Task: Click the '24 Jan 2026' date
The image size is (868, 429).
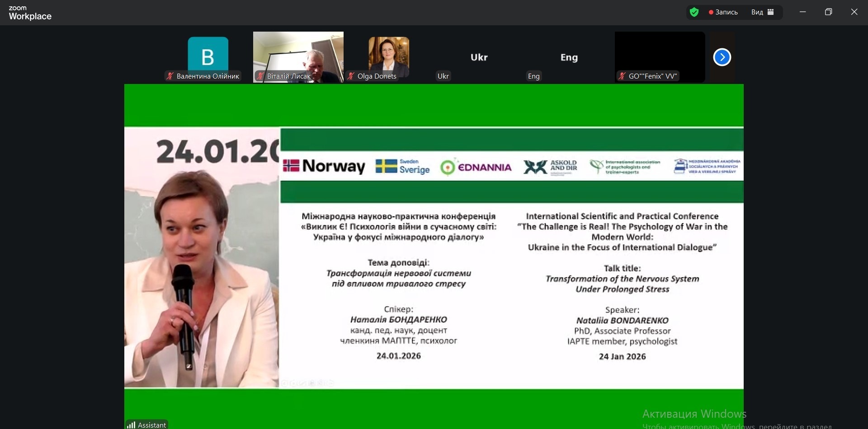Action: click(622, 356)
